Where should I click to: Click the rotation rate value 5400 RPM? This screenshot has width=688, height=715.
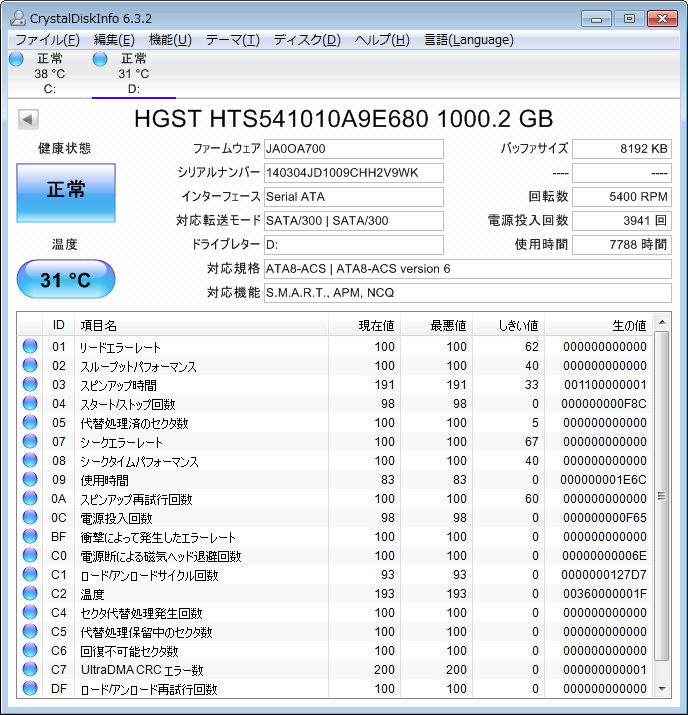622,197
